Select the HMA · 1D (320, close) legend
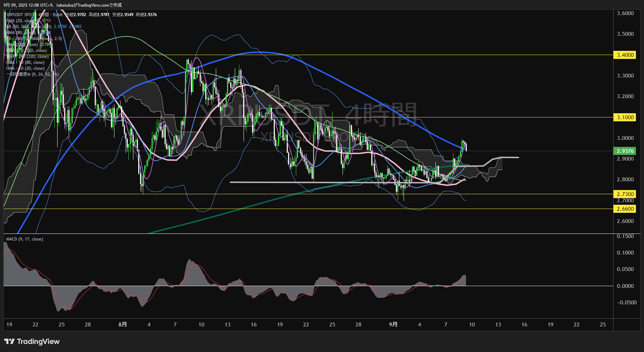Viewport: 644px width, 352px height. point(26,50)
